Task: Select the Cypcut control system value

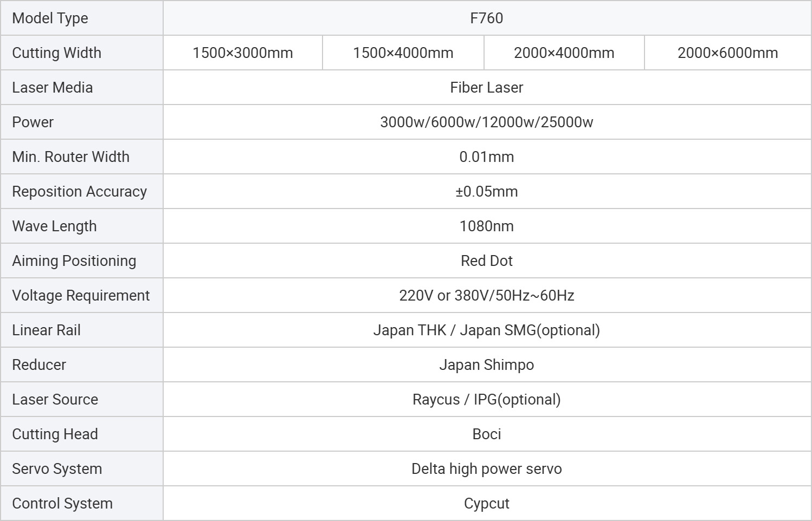Action: [486, 504]
